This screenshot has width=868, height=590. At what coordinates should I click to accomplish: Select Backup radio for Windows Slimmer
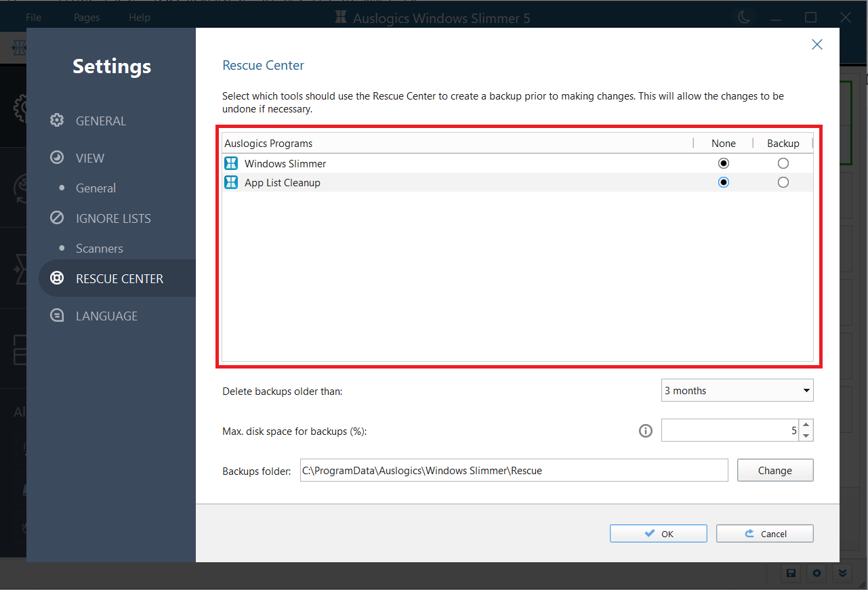coord(783,163)
